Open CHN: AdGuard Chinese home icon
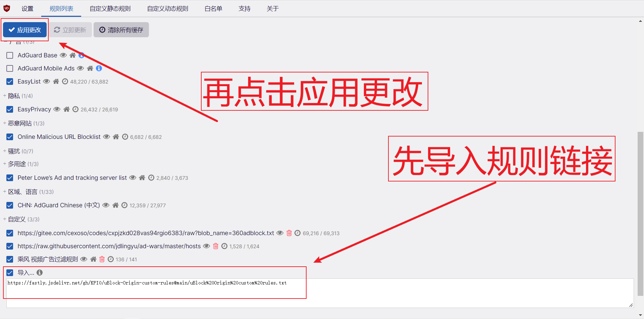 (115, 205)
